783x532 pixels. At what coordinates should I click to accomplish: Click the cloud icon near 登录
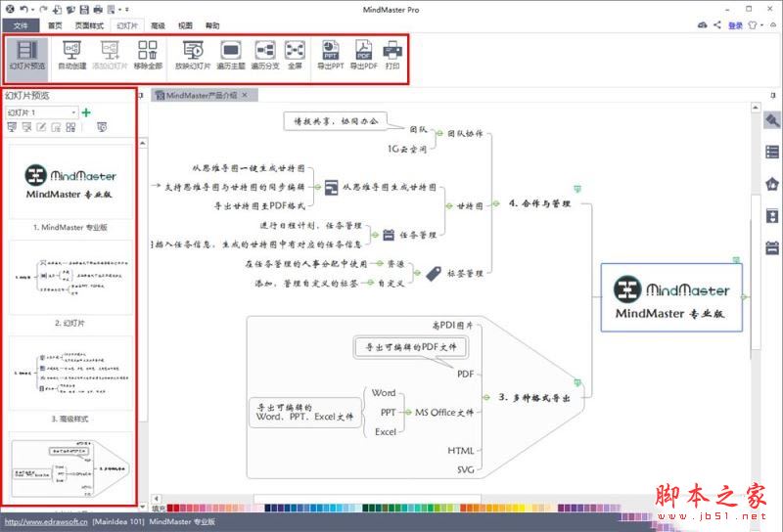click(702, 24)
